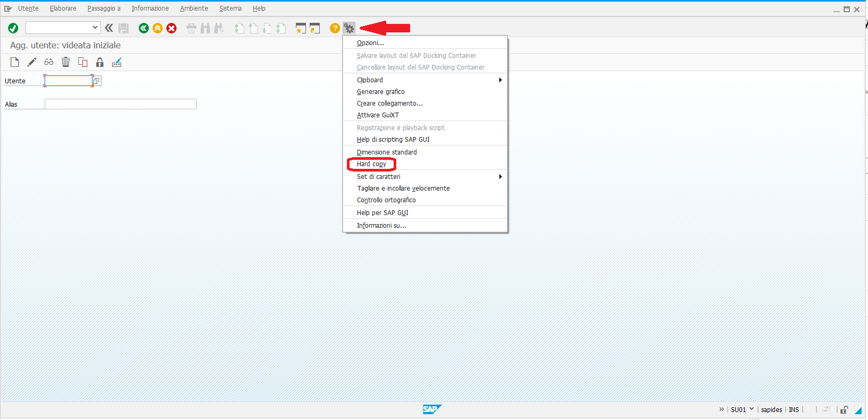Image resolution: width=868 pixels, height=420 pixels.
Task: Click the SAP logo in status bar
Action: [x=432, y=409]
